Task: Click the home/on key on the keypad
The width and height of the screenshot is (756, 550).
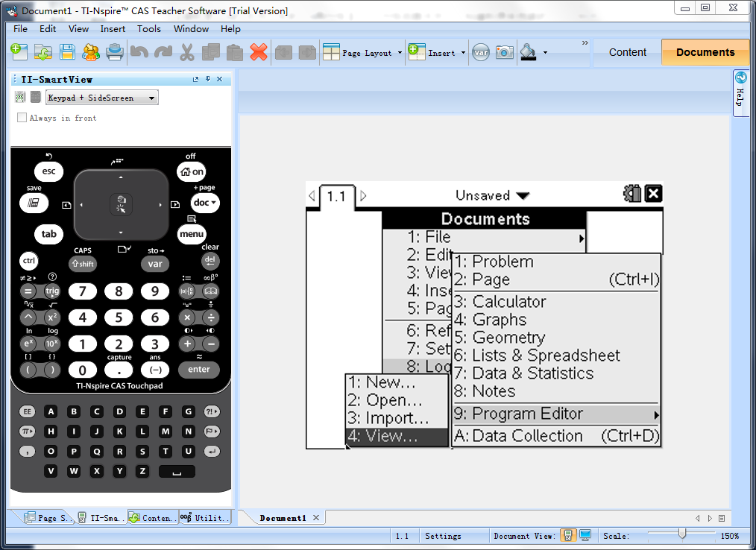Action: (192, 171)
